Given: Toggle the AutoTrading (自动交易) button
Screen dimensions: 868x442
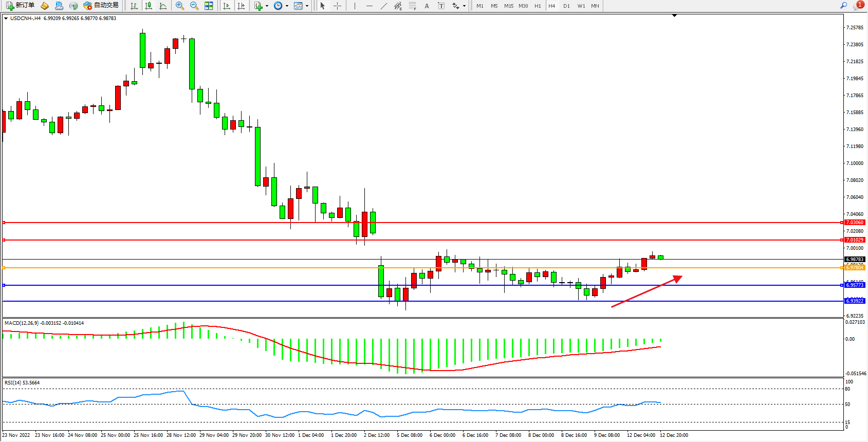Looking at the screenshot, I should click(x=101, y=6).
